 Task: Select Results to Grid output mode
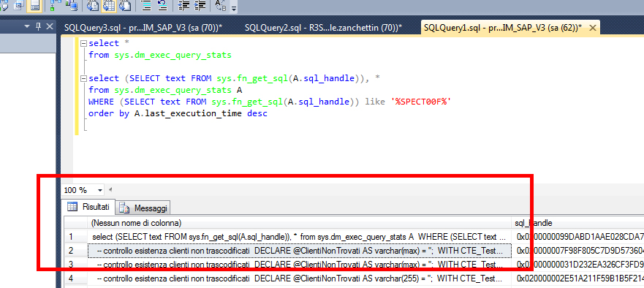[108, 5]
